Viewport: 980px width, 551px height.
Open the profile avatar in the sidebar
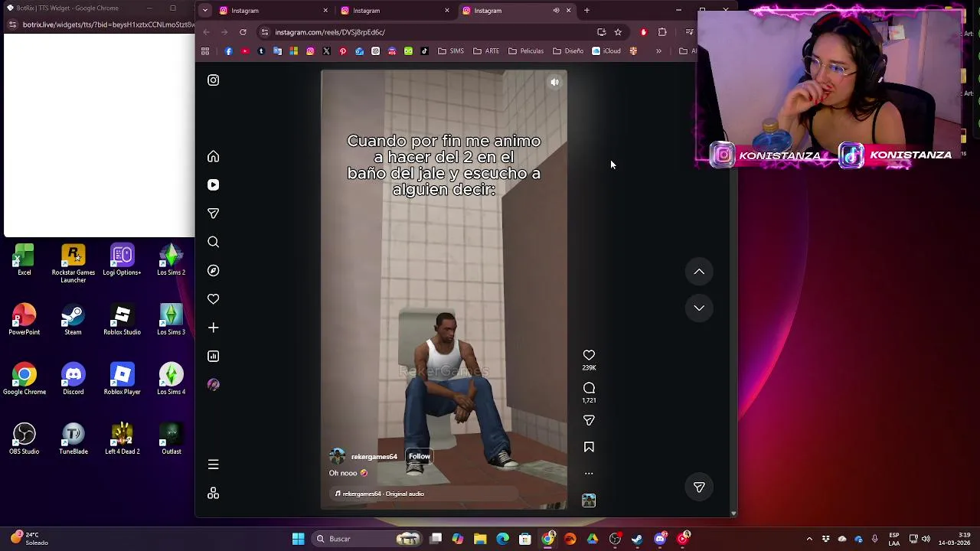click(213, 385)
